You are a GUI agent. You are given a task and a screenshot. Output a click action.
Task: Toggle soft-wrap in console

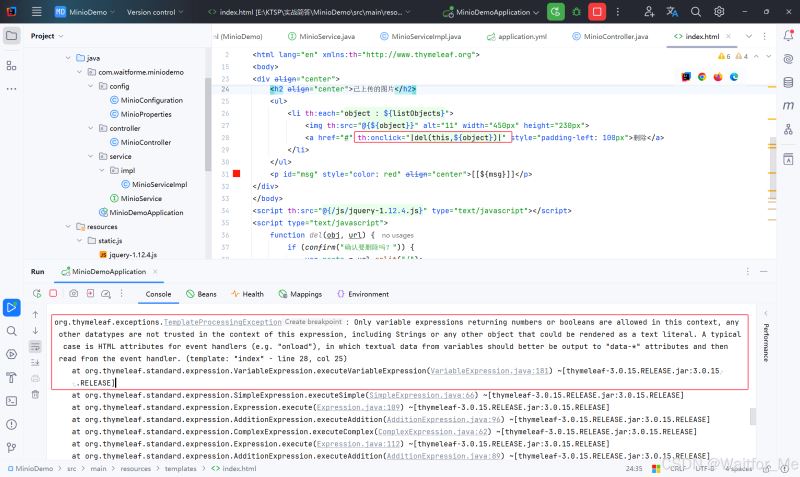[x=35, y=346]
